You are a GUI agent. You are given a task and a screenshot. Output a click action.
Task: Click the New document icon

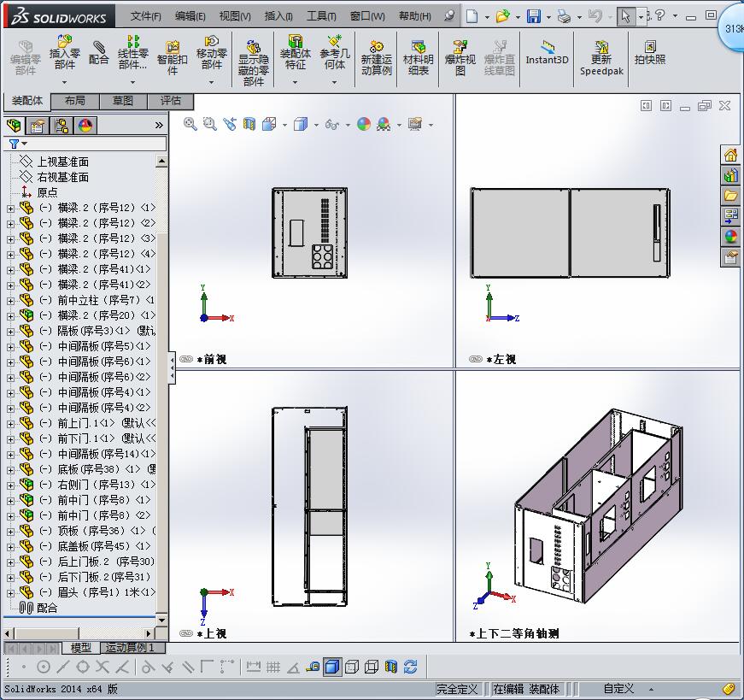coord(472,16)
